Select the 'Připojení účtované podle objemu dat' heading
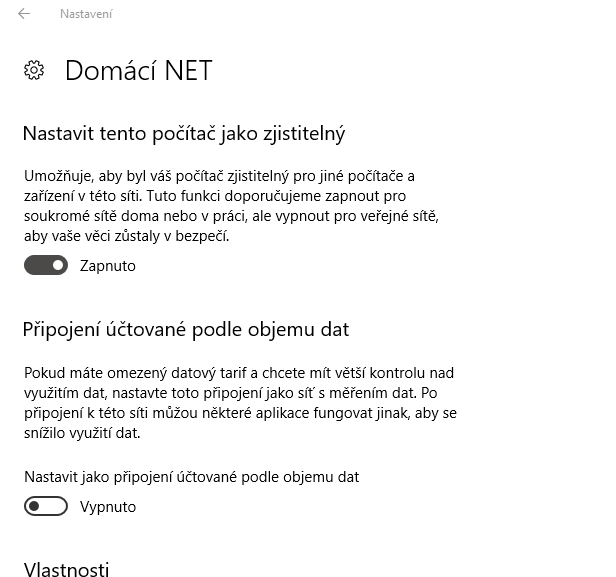The height and width of the screenshot is (577, 616). [x=186, y=329]
